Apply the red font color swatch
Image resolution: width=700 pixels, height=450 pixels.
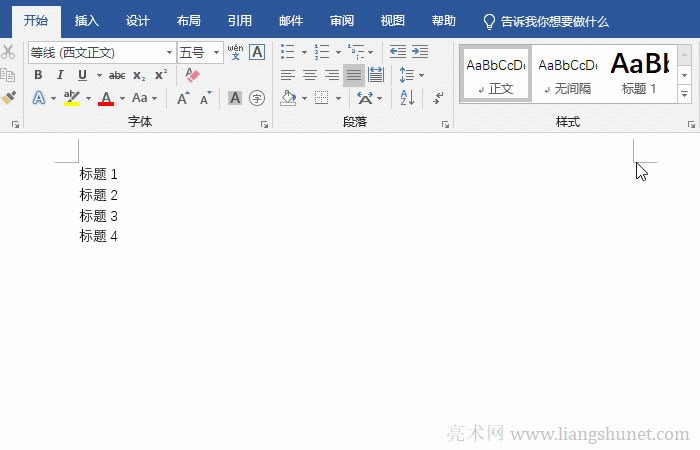click(x=106, y=98)
